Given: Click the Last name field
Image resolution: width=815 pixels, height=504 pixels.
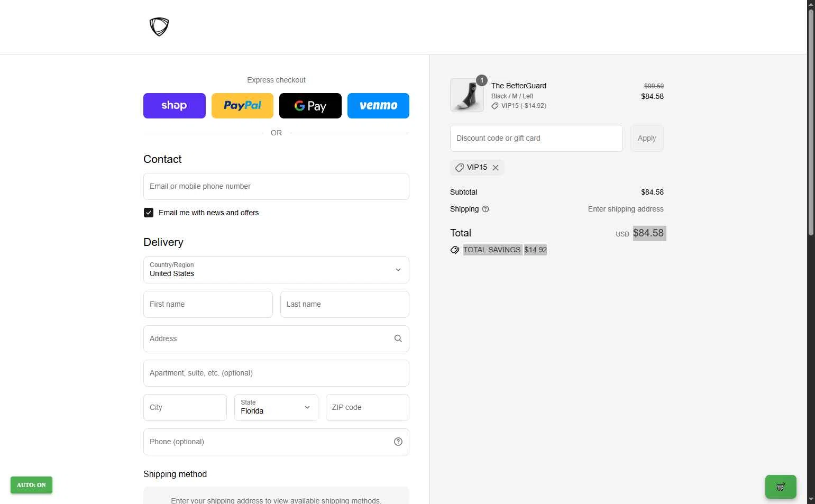Looking at the screenshot, I should 345,304.
